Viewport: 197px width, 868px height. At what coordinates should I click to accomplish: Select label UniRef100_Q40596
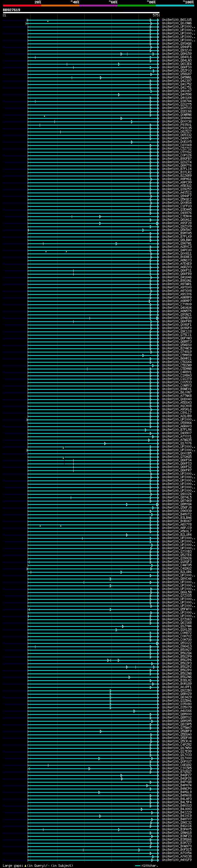[177, 94]
